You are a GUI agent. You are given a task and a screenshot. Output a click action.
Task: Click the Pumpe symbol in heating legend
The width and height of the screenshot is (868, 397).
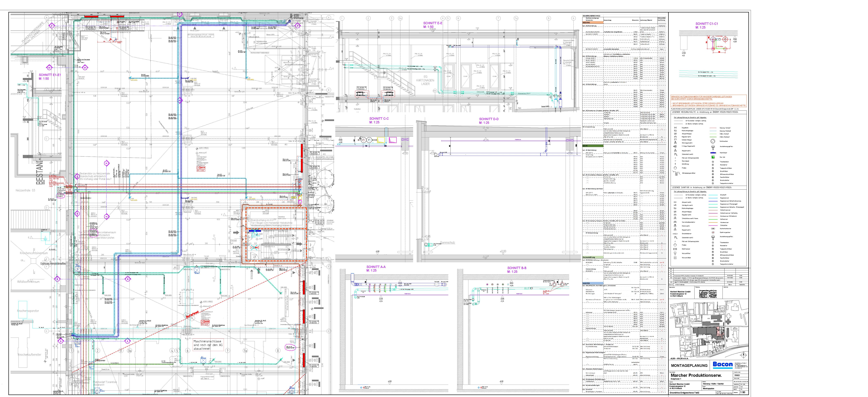coord(675,168)
